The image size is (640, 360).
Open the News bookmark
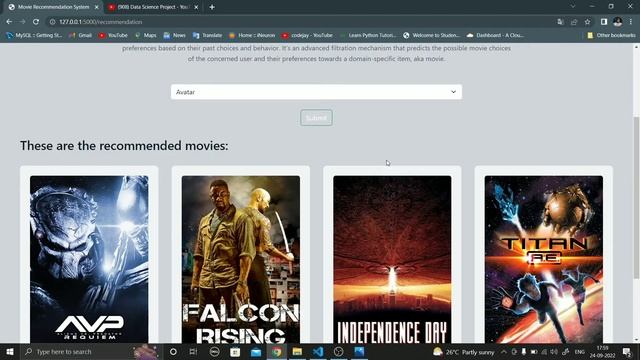[174, 36]
